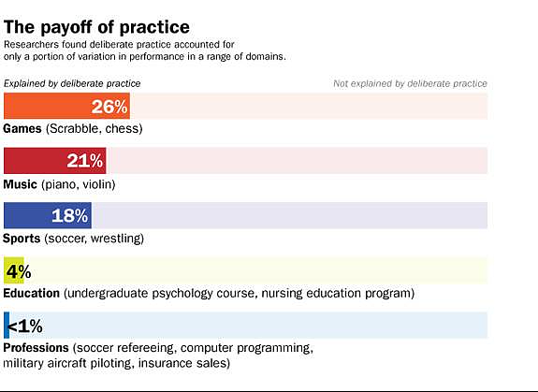
Task: Click the blue 18% Sports bar
Action: click(48, 215)
